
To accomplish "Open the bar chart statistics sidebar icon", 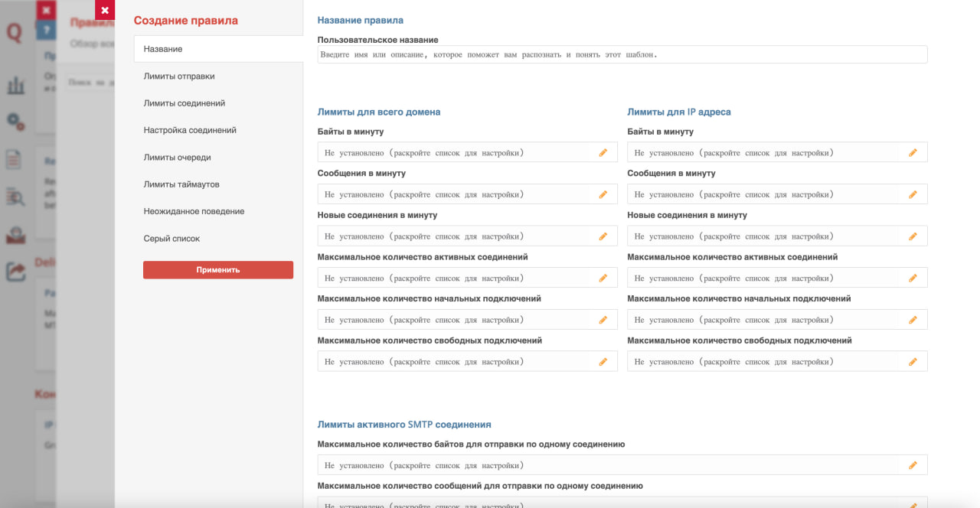I will [x=16, y=84].
